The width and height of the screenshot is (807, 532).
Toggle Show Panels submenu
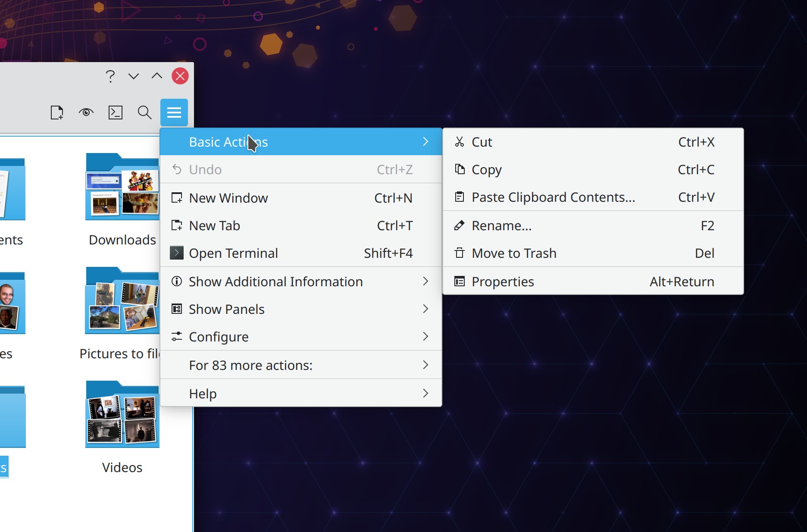(x=301, y=309)
